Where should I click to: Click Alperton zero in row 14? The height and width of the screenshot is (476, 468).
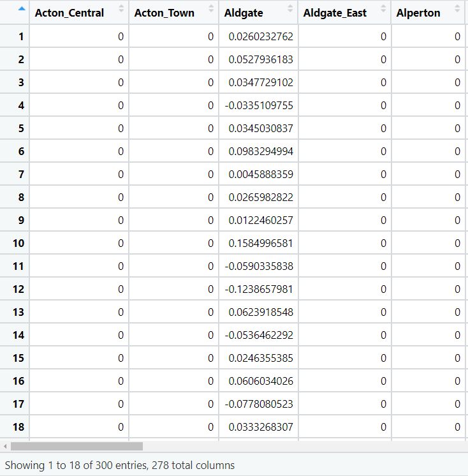(x=457, y=335)
